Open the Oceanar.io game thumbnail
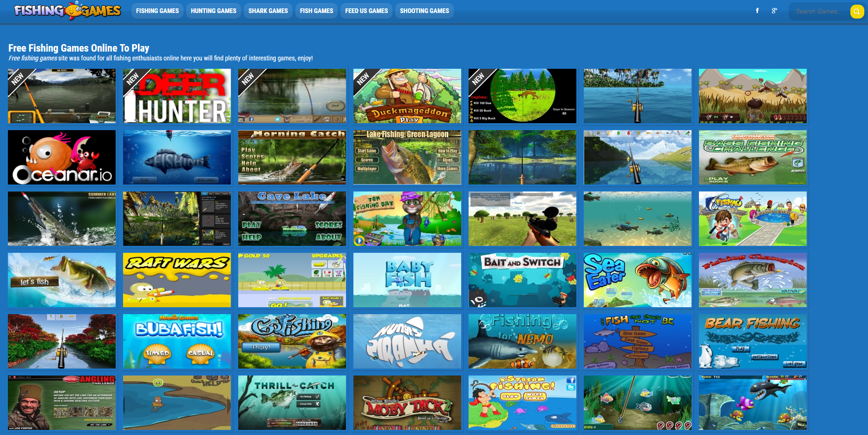868x435 pixels. (62, 158)
